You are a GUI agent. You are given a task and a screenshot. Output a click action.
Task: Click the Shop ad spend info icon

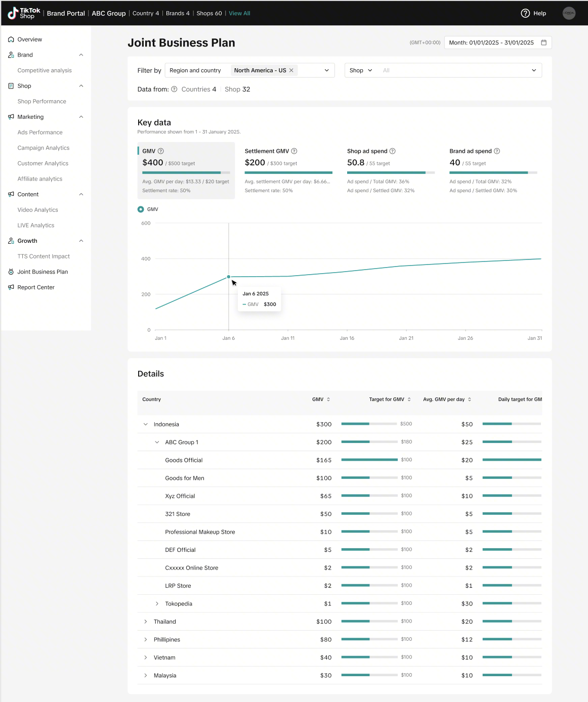click(x=392, y=151)
